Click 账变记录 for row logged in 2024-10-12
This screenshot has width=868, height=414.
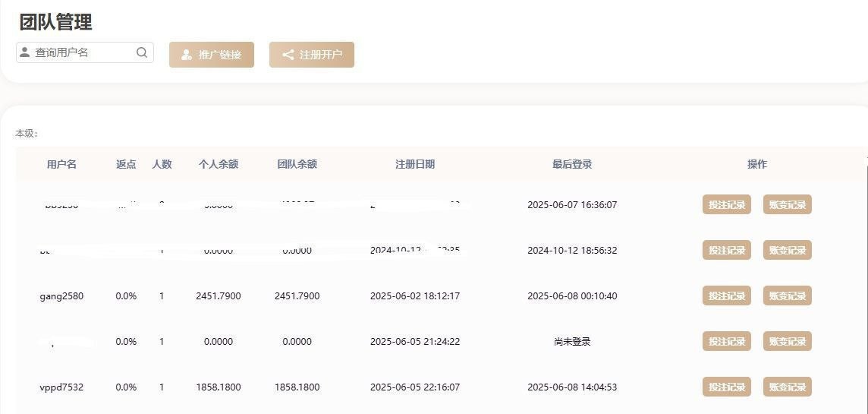click(787, 250)
